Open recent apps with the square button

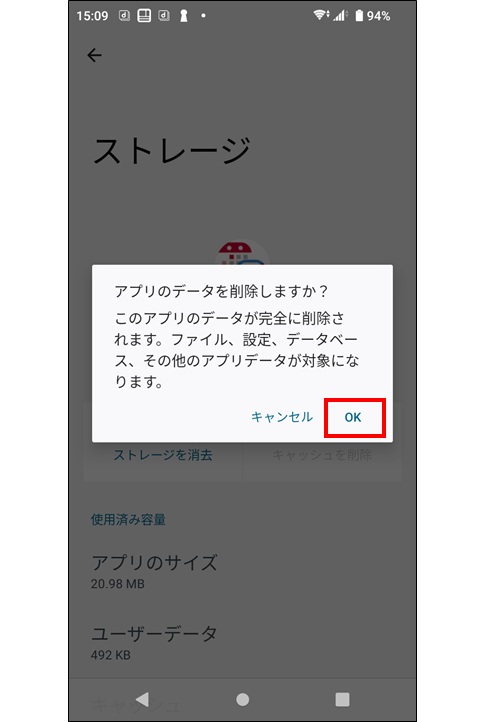coord(342,699)
